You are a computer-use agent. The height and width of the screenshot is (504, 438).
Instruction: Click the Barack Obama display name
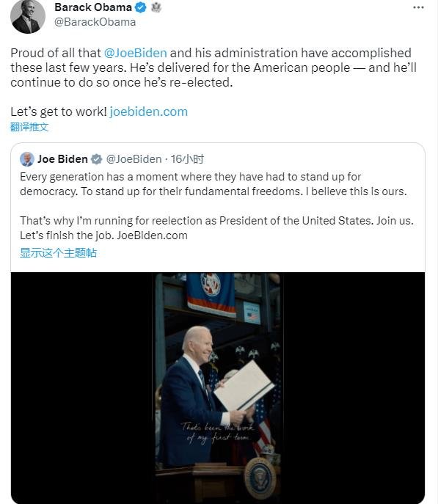point(93,7)
